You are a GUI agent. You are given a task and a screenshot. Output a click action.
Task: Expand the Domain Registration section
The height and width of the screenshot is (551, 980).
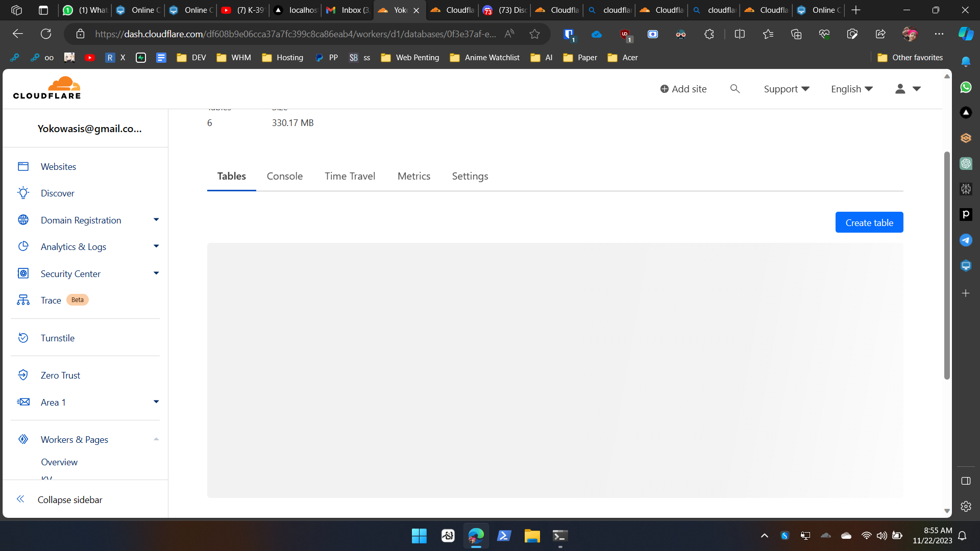coord(156,219)
